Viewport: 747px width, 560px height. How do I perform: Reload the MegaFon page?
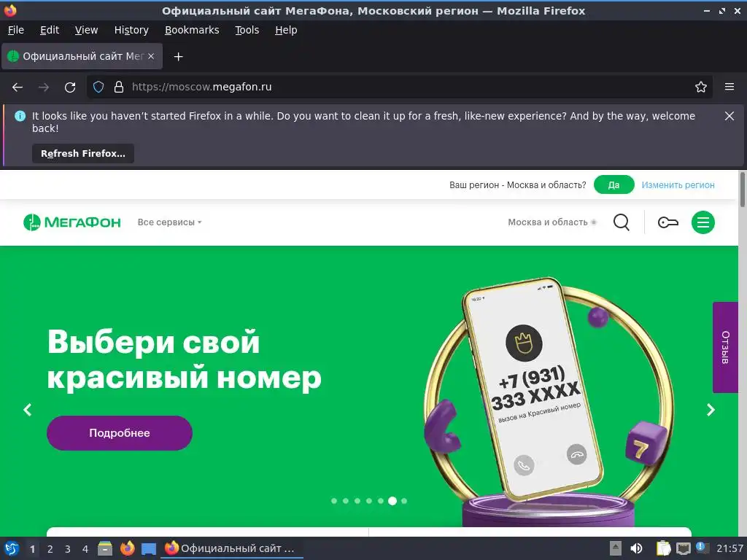point(70,87)
